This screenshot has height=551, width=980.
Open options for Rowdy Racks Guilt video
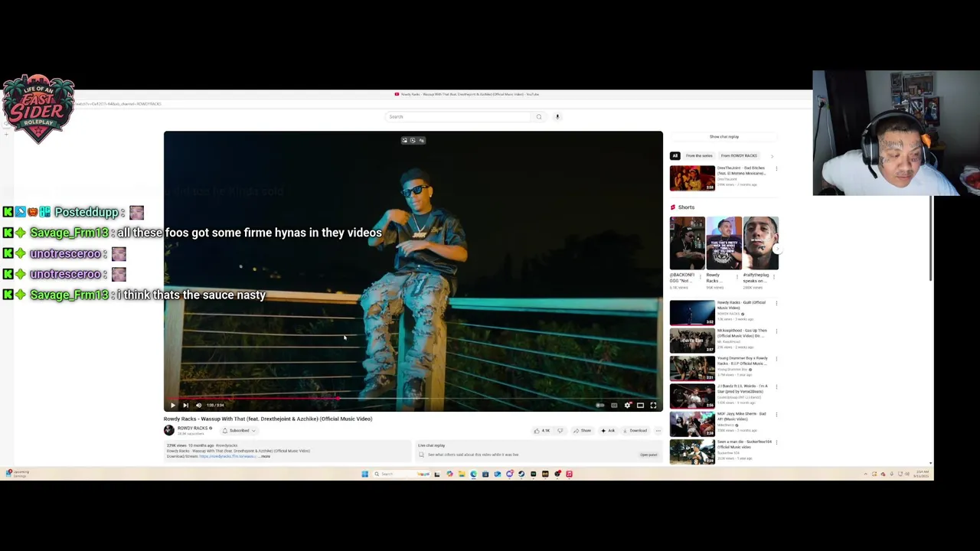tap(776, 303)
